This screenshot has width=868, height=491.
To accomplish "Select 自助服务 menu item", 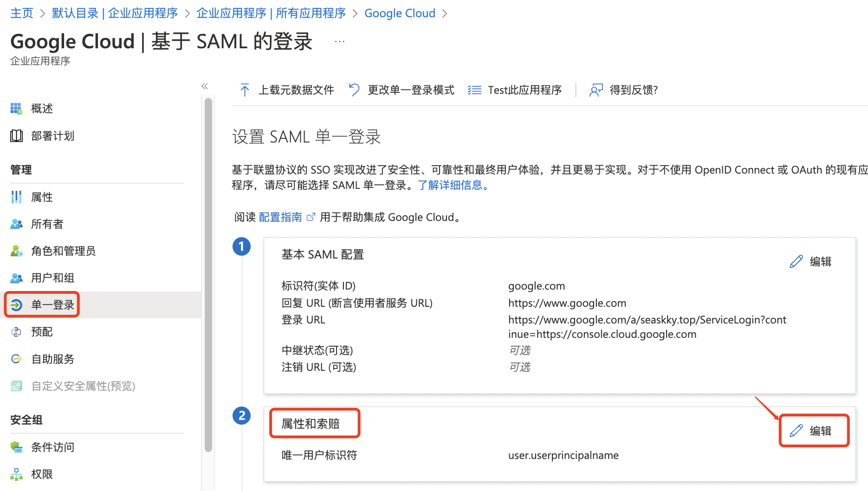I will [52, 359].
